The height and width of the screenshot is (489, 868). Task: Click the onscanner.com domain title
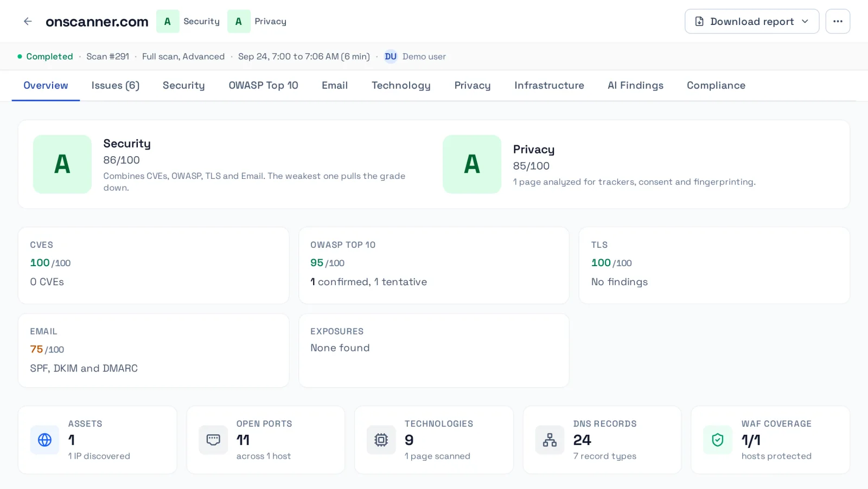pyautogui.click(x=97, y=22)
